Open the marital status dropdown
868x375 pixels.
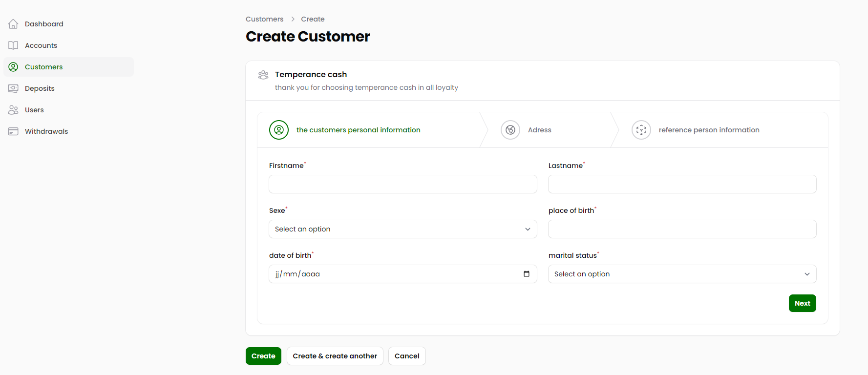(682, 274)
